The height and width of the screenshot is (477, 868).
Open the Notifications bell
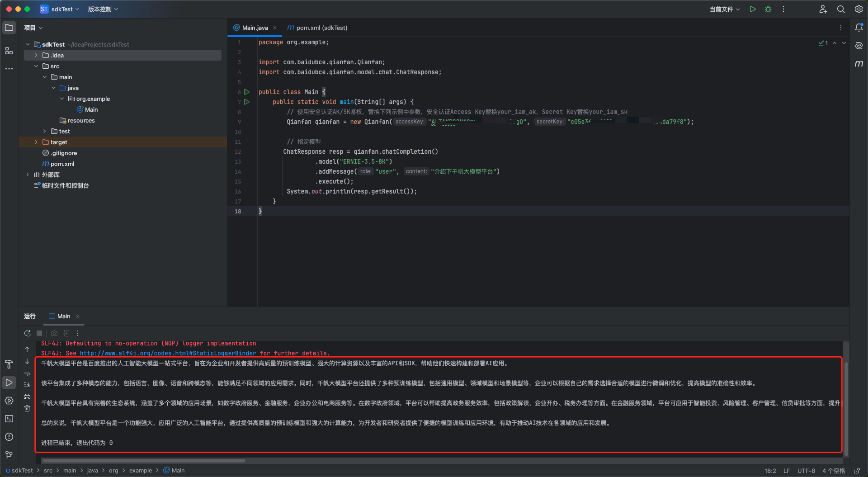click(859, 28)
